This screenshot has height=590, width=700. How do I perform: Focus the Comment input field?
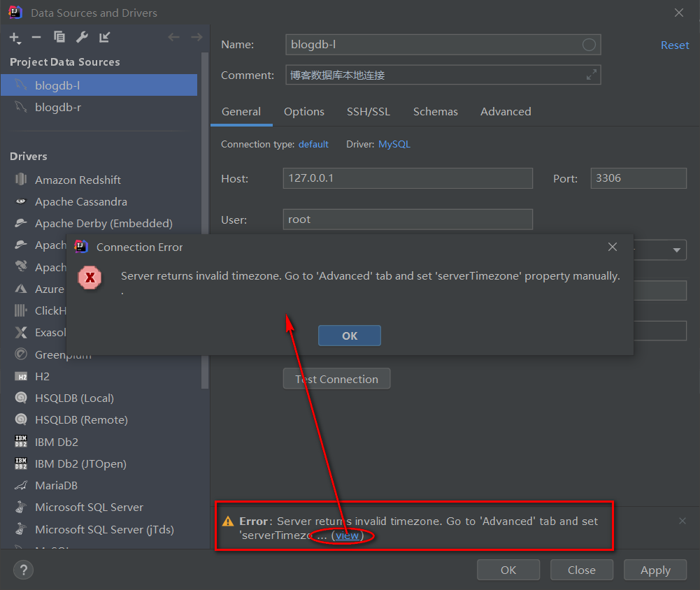(443, 75)
